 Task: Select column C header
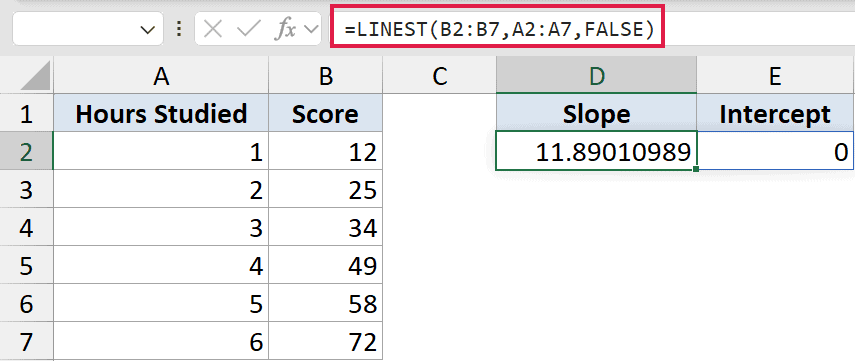click(439, 76)
